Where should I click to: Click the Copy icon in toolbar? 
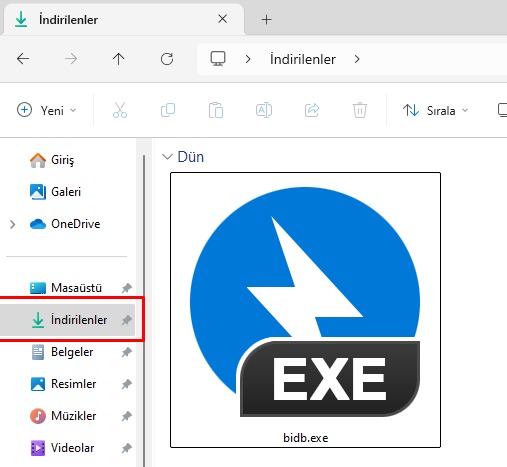pyautogui.click(x=168, y=110)
